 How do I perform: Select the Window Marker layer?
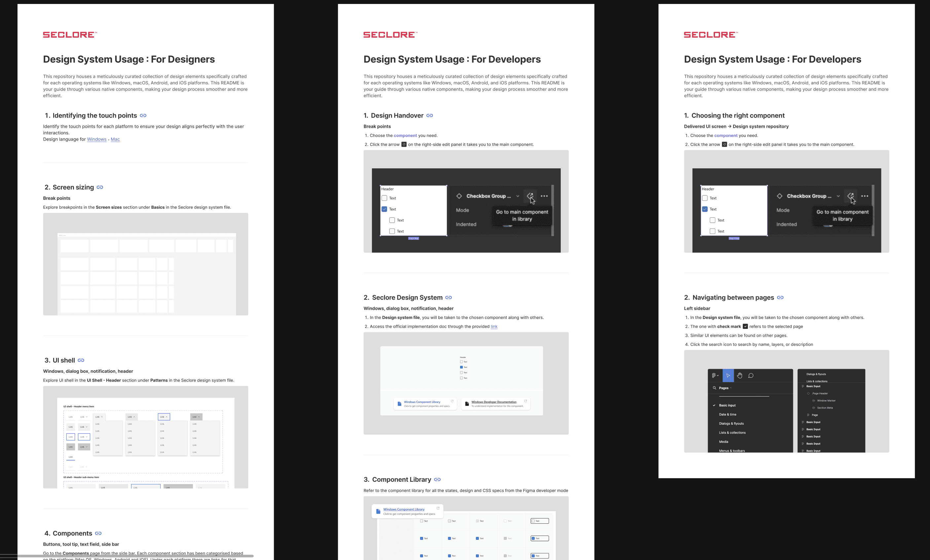(826, 401)
